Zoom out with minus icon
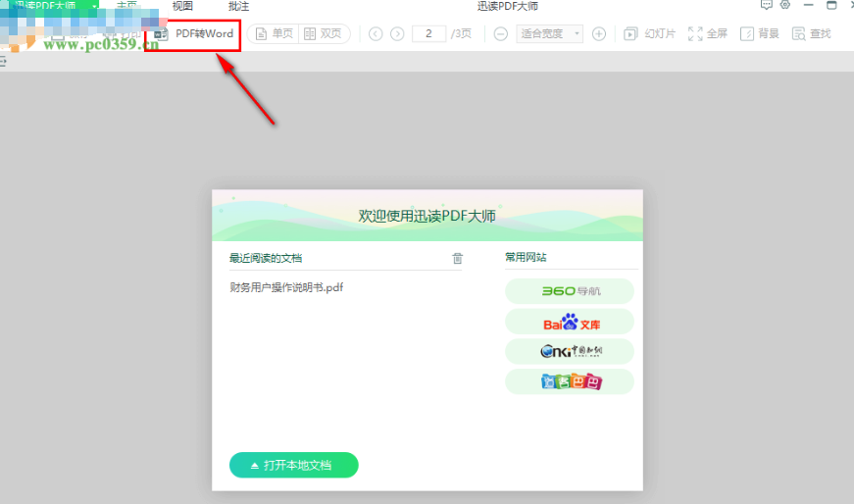 click(500, 33)
